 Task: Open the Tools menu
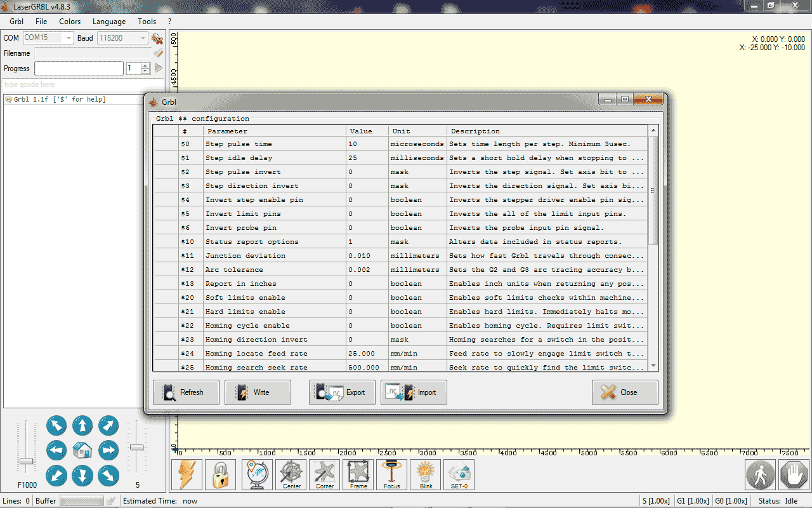click(147, 22)
